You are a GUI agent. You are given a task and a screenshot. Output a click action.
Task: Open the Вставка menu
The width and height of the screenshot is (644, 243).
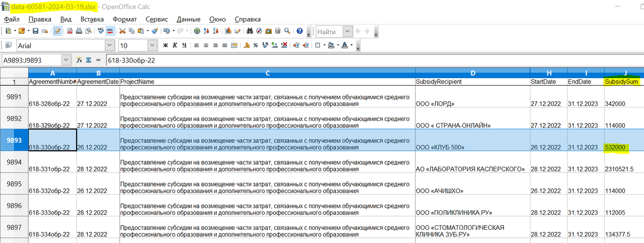point(92,19)
